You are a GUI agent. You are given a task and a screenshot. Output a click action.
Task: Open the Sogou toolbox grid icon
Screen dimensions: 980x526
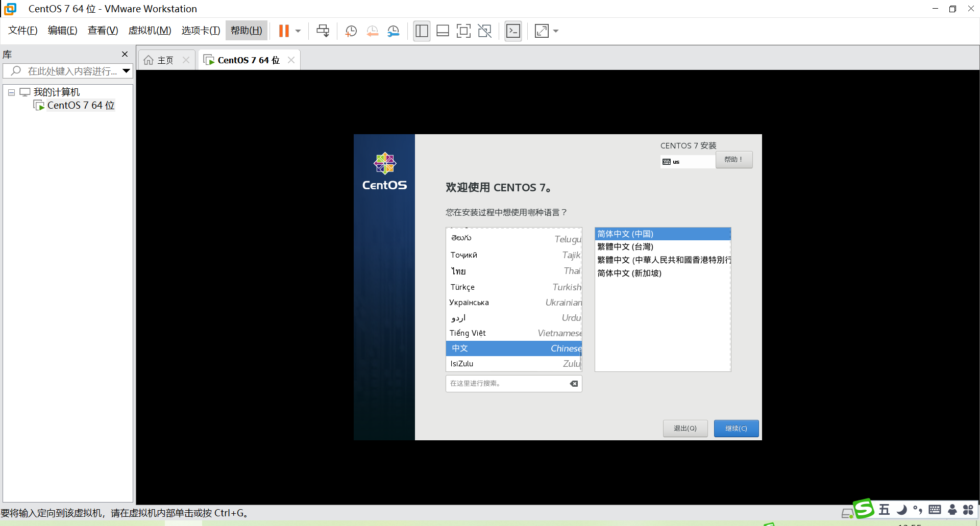968,510
